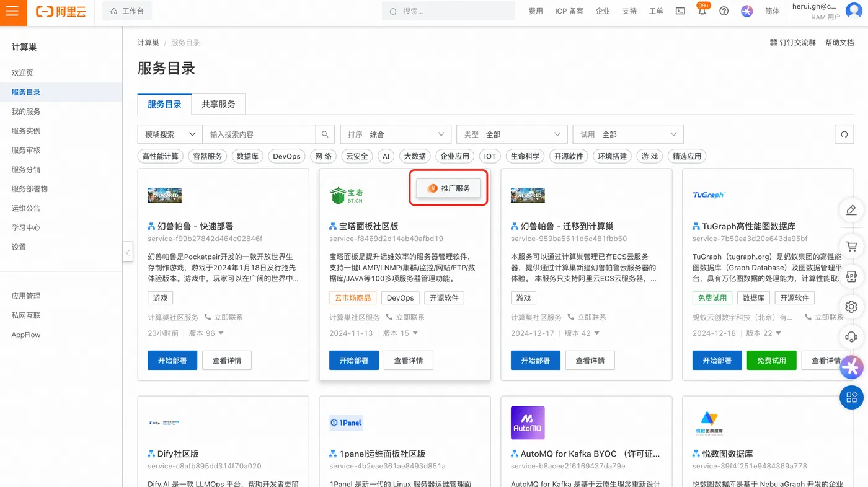Open 服务实例 in sidebar
The height and width of the screenshot is (487, 868).
point(26,131)
